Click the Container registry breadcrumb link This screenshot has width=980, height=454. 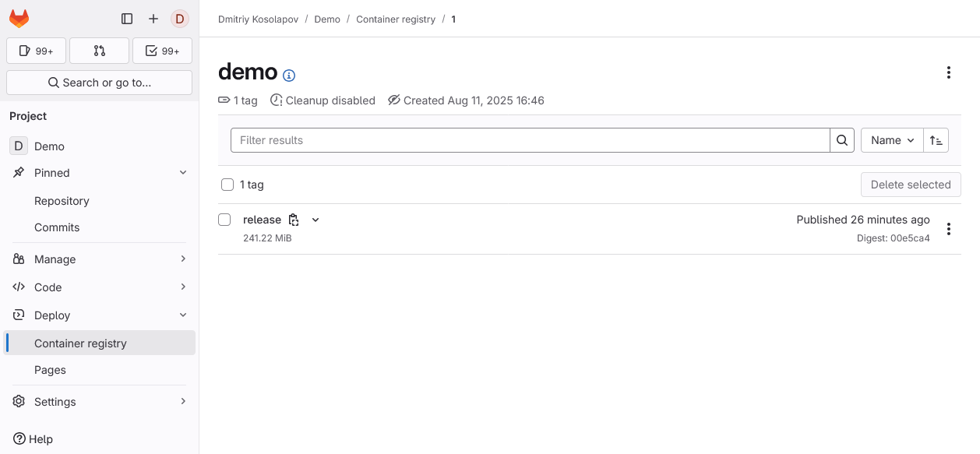(x=396, y=19)
